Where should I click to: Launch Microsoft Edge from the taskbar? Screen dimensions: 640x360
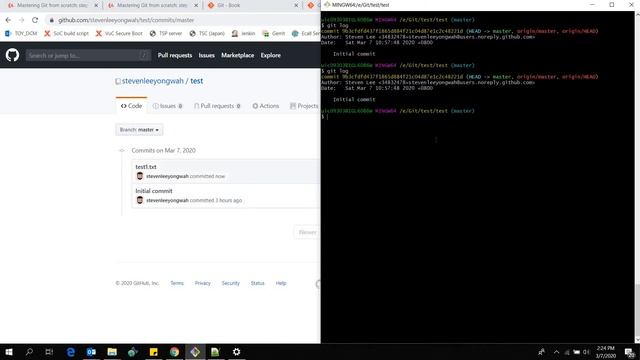click(x=71, y=352)
